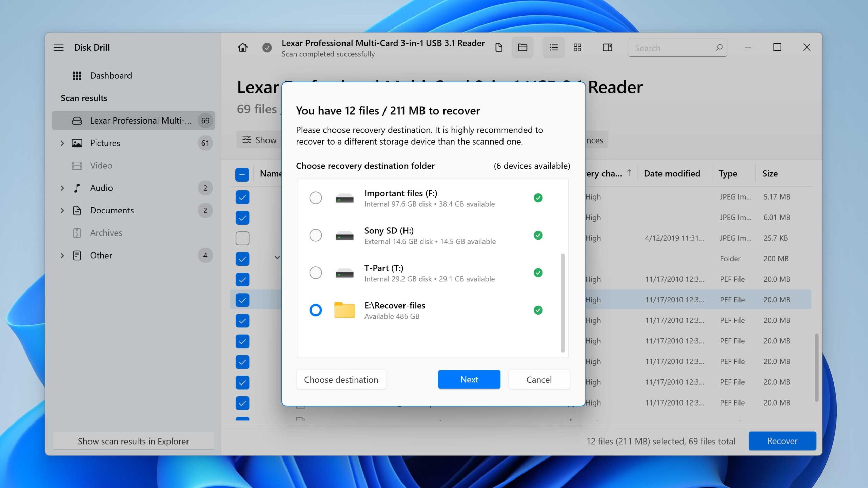This screenshot has width=868, height=488.
Task: Click the file list vertical scrollbar
Action: click(x=816, y=368)
